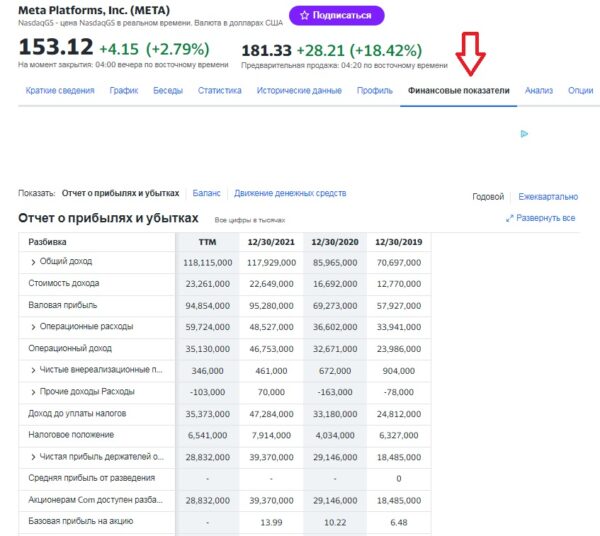Open the Опционы tab
Screen dimensions: 600x536
click(580, 91)
